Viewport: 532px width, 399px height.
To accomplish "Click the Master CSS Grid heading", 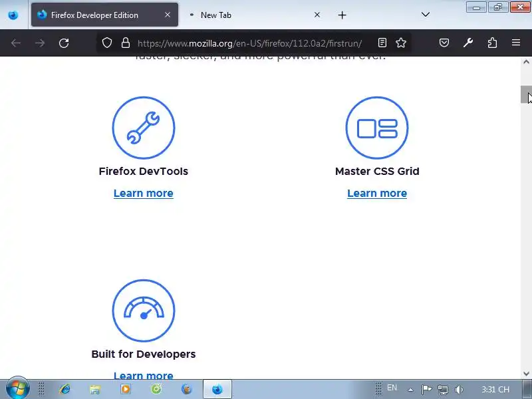I will pyautogui.click(x=377, y=172).
